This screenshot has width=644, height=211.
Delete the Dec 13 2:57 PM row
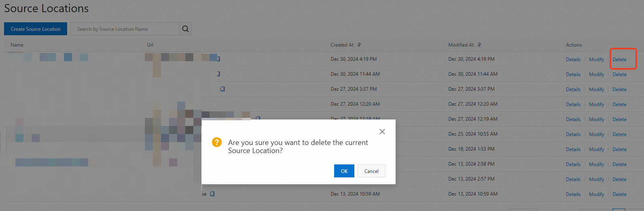click(x=619, y=179)
